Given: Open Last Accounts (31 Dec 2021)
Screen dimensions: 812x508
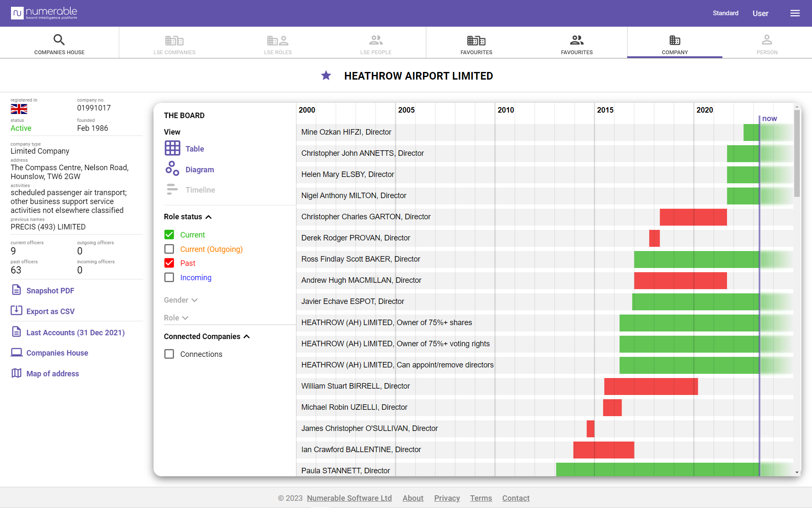Looking at the screenshot, I should click(x=76, y=333).
